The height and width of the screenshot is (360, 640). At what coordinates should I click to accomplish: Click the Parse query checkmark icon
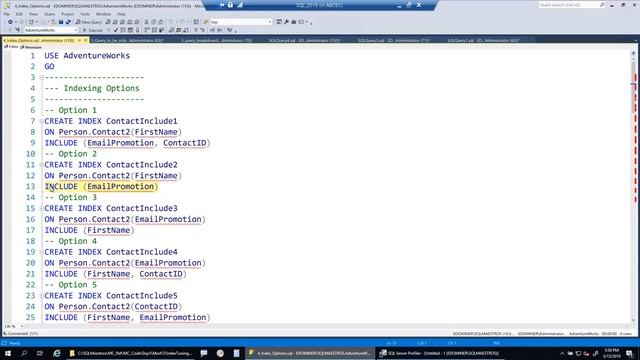point(116,30)
